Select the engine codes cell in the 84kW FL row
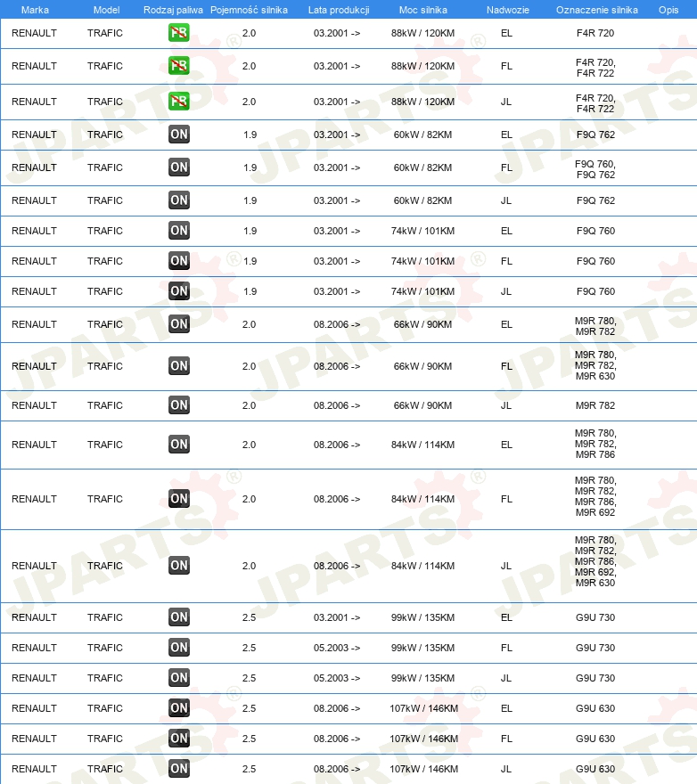Image resolution: width=697 pixels, height=784 pixels. click(x=595, y=496)
